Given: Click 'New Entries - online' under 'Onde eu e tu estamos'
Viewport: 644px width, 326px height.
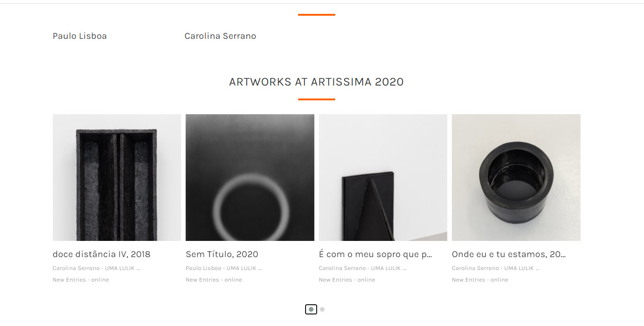Looking at the screenshot, I should tap(480, 280).
